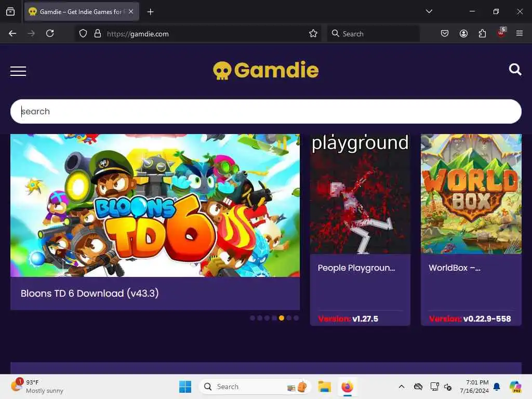Click the uBlock Origin extension icon

501,33
